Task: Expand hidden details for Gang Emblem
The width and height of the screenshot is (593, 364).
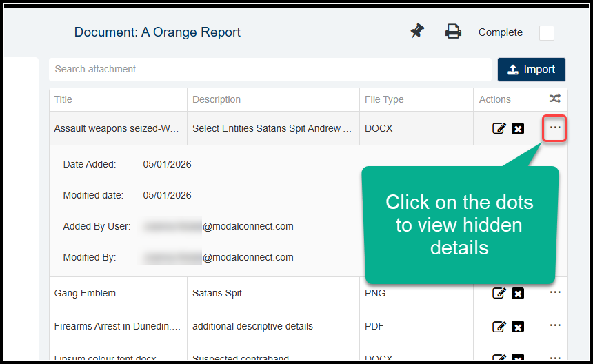Action: click(x=555, y=292)
